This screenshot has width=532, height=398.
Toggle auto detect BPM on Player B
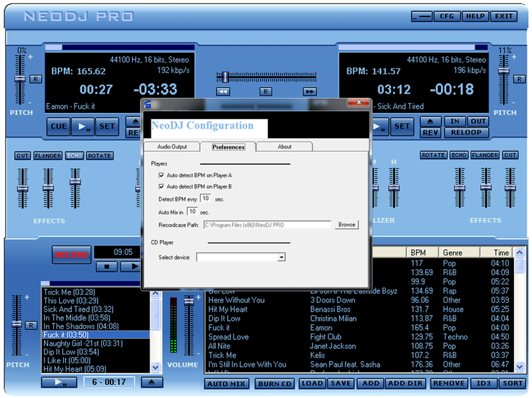pos(161,187)
